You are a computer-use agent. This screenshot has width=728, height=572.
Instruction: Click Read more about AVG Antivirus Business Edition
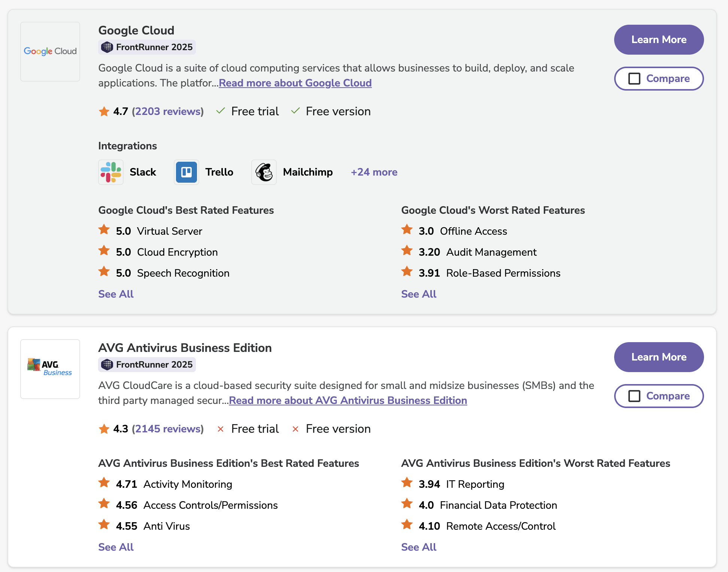pos(348,400)
